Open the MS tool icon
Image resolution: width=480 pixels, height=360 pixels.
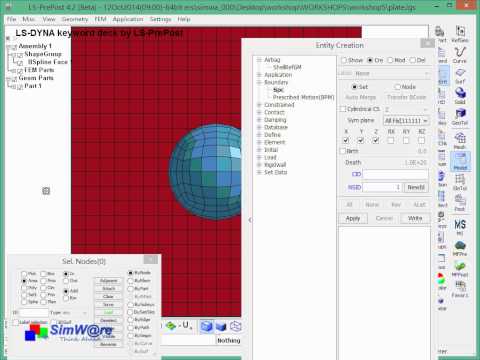460,227
